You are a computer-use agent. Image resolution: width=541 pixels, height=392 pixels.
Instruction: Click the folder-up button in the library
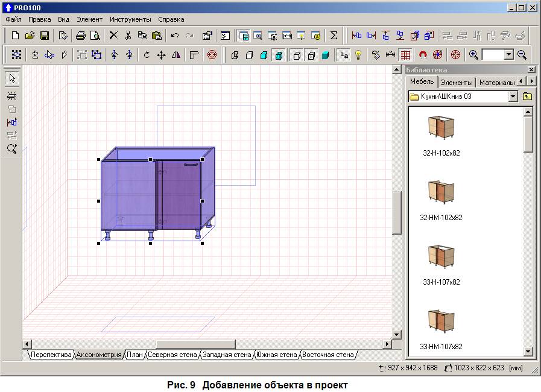[x=528, y=96]
